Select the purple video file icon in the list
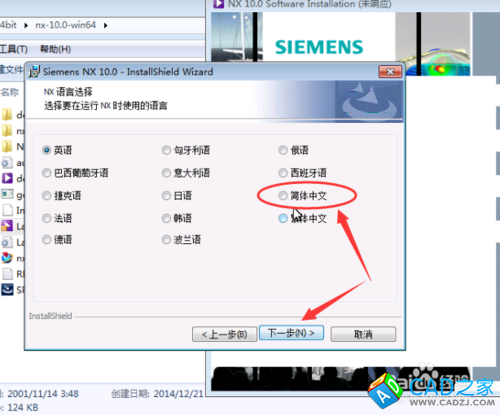The width and height of the screenshot is (500, 415). (7, 178)
